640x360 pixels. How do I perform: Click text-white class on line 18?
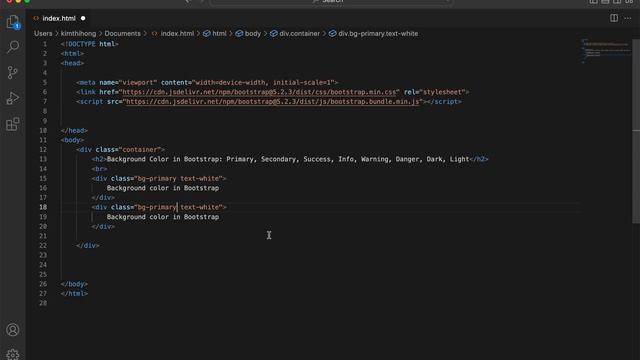tap(200, 207)
